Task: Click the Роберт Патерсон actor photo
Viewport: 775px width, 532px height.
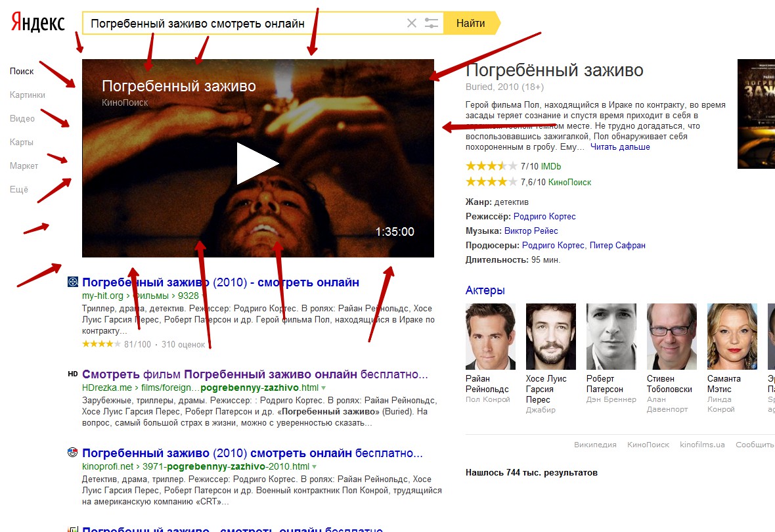Action: coord(611,336)
